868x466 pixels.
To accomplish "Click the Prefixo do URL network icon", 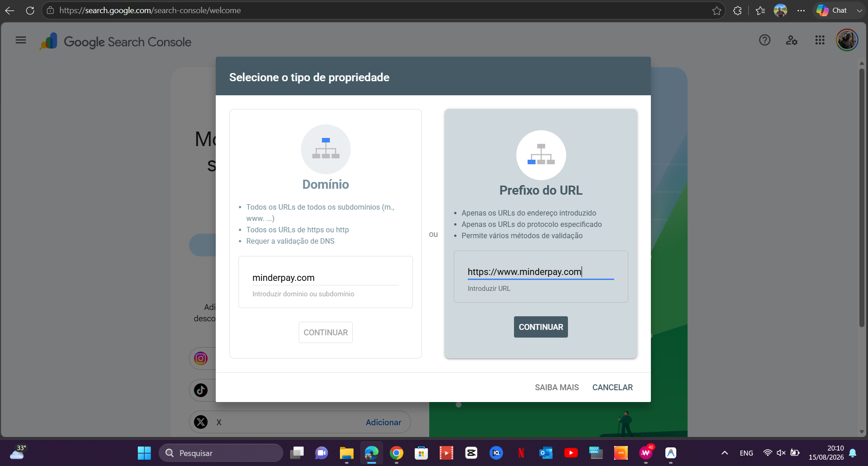I will 541,155.
